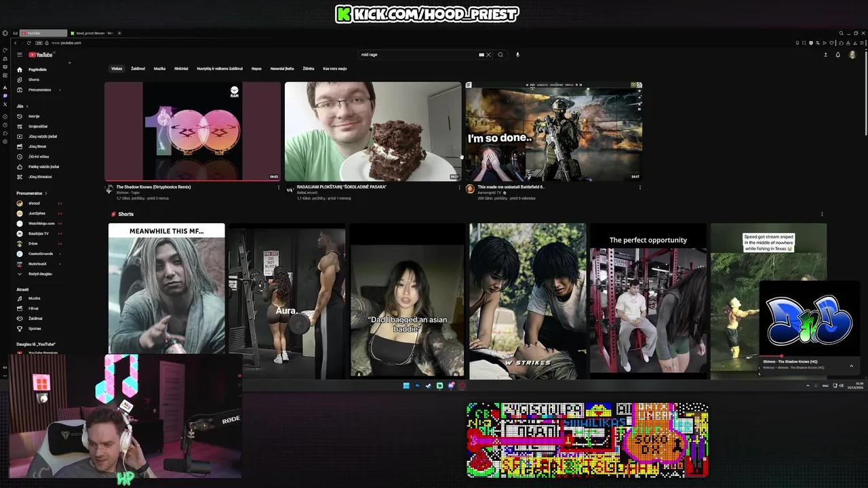Open Shorts shelf more options menu
Image resolution: width=868 pixels, height=488 pixels.
[822, 214]
